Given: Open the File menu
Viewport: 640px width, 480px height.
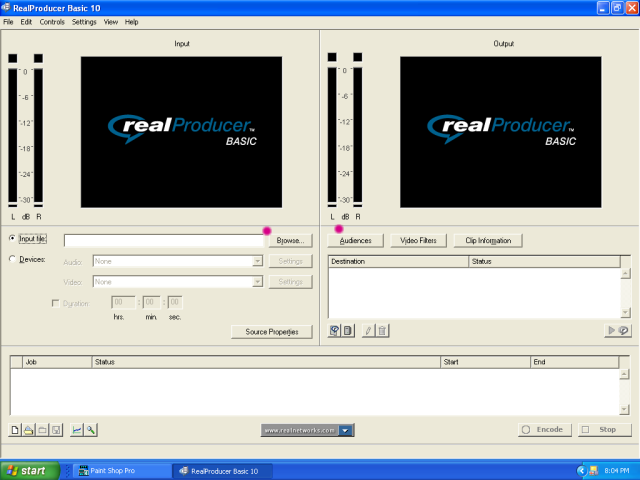Looking at the screenshot, I should pos(8,22).
